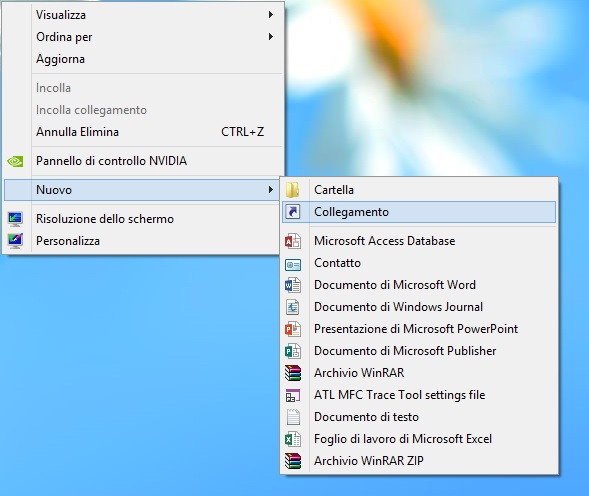
Task: Create a new Archivio WinRAR ZIP
Action: [419, 461]
